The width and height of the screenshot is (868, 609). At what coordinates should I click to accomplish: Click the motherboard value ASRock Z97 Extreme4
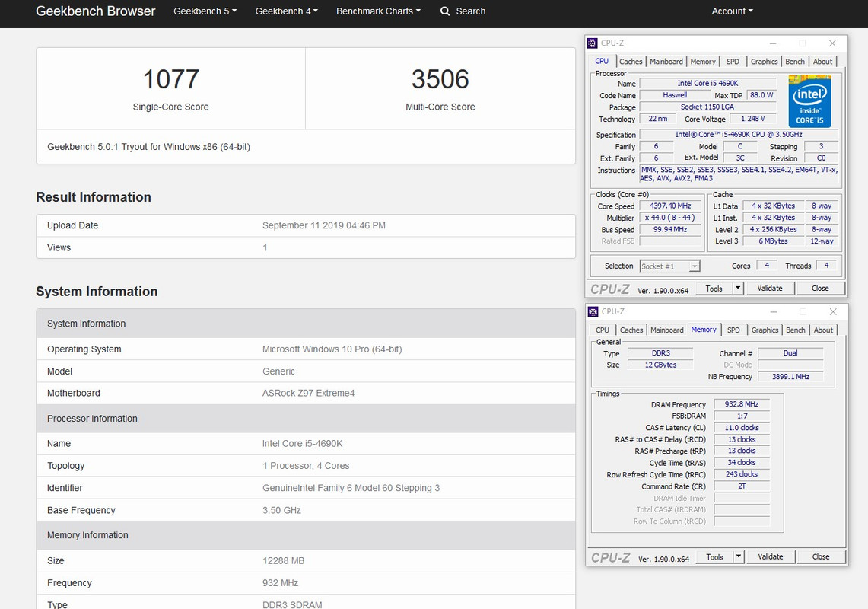click(x=308, y=393)
